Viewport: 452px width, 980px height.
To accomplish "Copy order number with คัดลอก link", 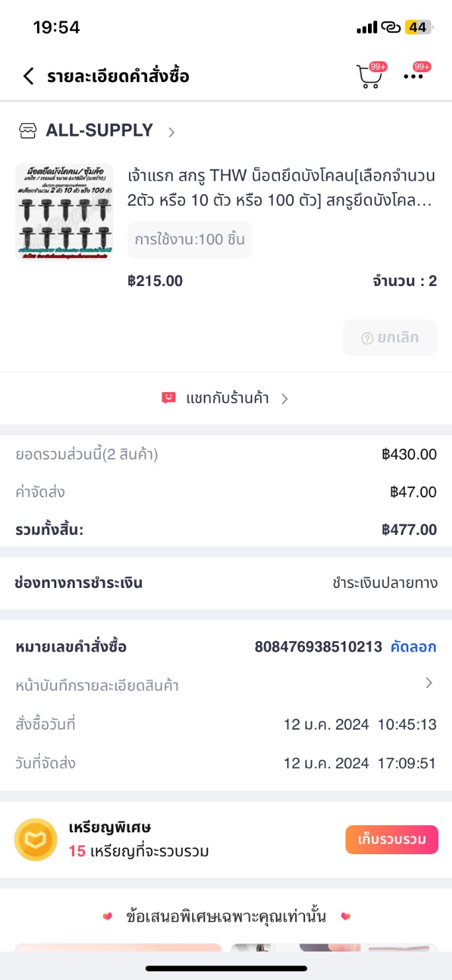I will coord(414,647).
